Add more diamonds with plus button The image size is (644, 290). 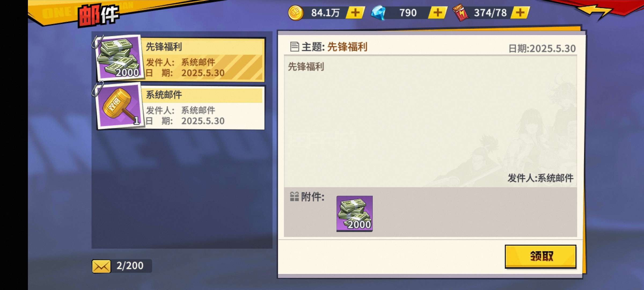pyautogui.click(x=438, y=13)
